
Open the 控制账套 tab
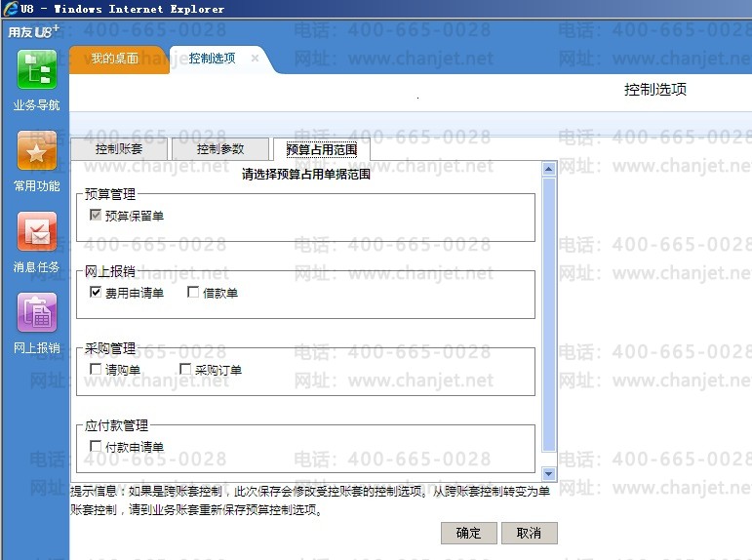pyautogui.click(x=119, y=149)
